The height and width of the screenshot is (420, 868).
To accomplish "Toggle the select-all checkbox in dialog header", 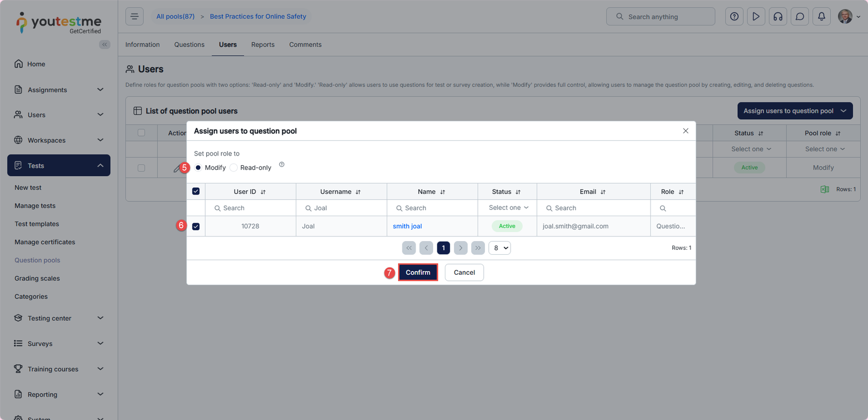I will pos(196,191).
